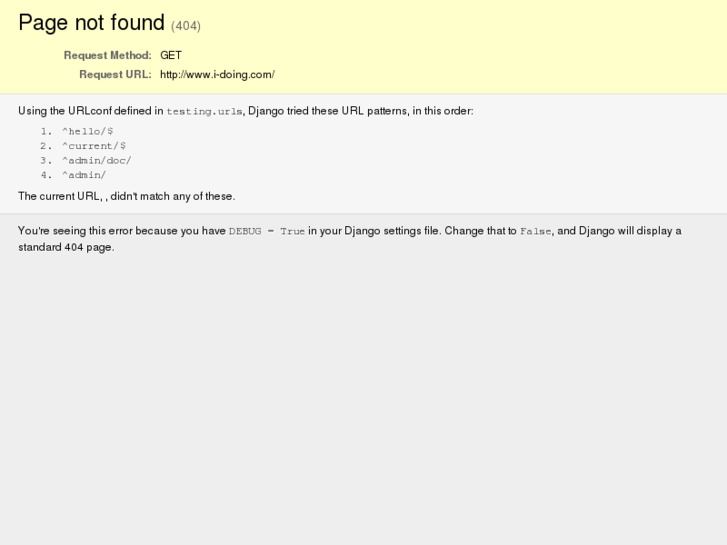Click the (404) status code text
Viewport: 727px width, 545px height.
click(186, 26)
